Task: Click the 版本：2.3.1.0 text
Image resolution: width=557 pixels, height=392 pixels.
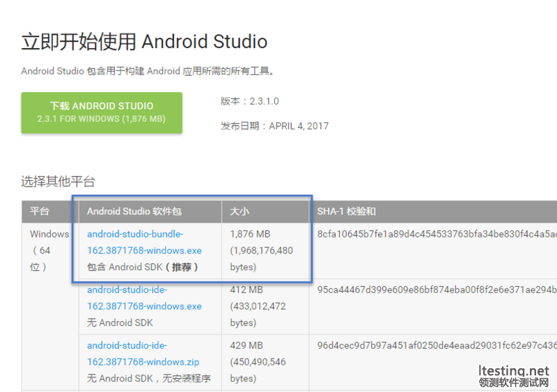Action: pyautogui.click(x=249, y=101)
